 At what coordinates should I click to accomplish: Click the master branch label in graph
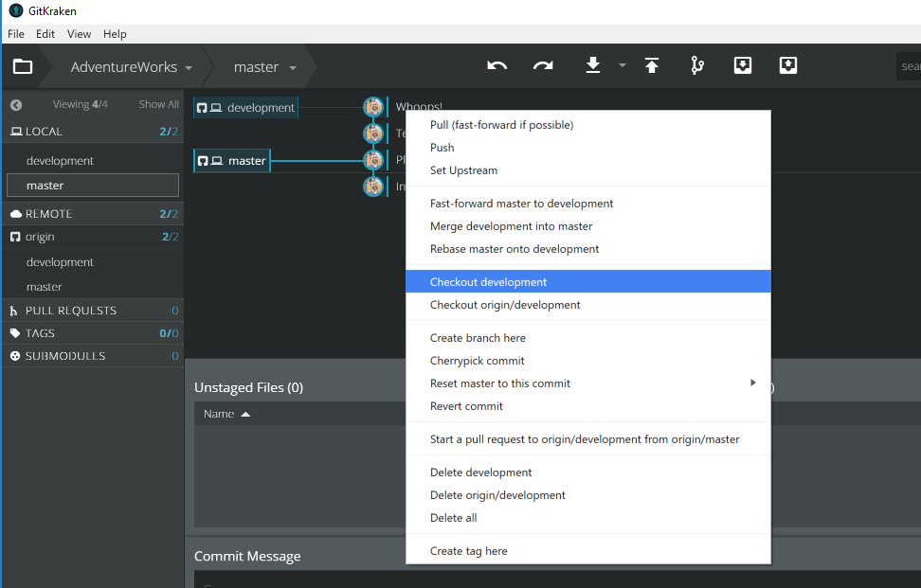pos(231,161)
